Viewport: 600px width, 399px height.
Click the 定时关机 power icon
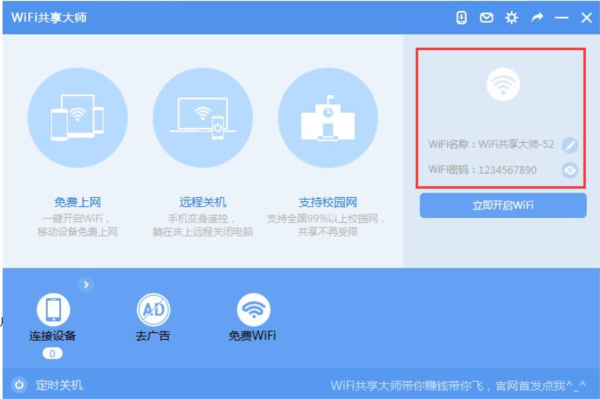tap(19, 385)
